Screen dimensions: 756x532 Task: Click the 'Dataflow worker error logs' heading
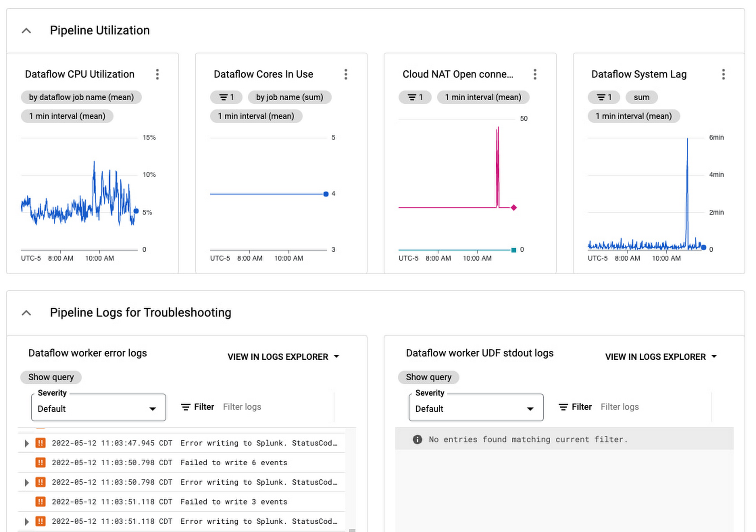[x=87, y=353]
